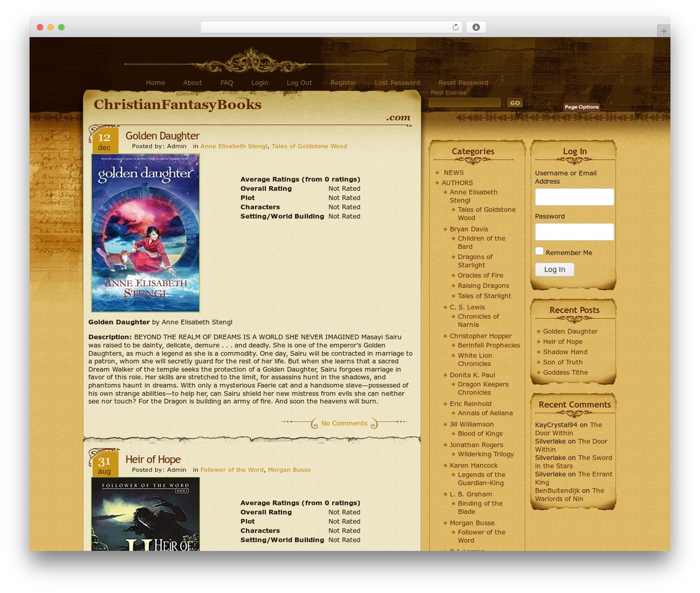Open the Register menu link

pos(343,83)
